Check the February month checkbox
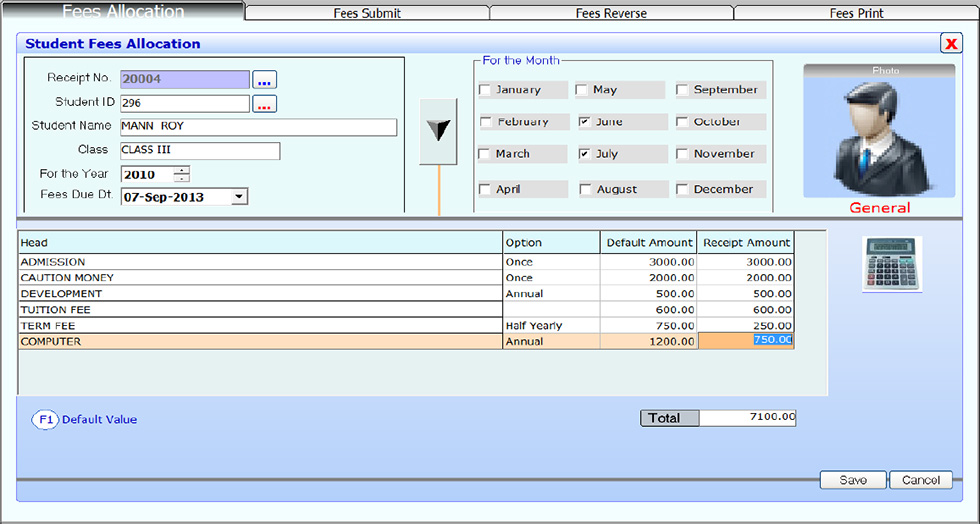The height and width of the screenshot is (524, 980). pyautogui.click(x=486, y=122)
